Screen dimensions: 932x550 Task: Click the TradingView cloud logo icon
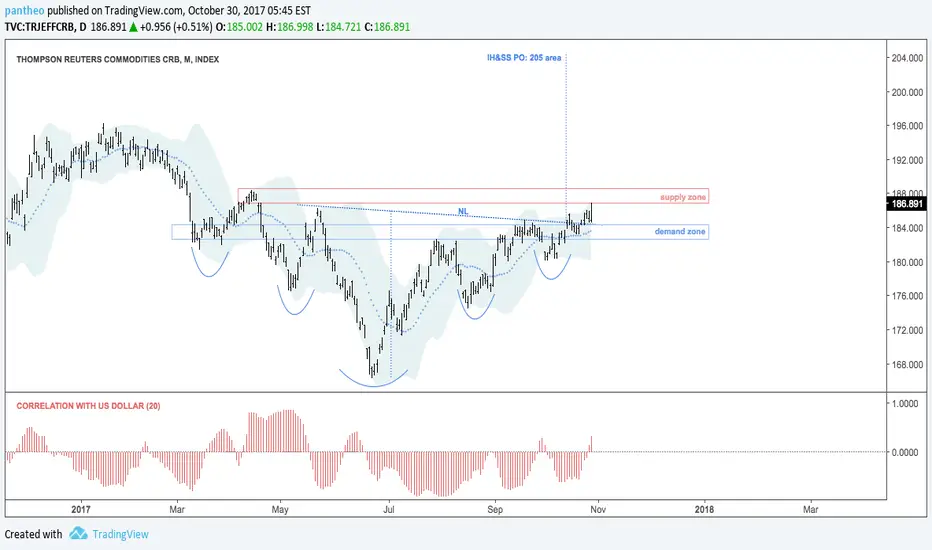tap(78, 533)
